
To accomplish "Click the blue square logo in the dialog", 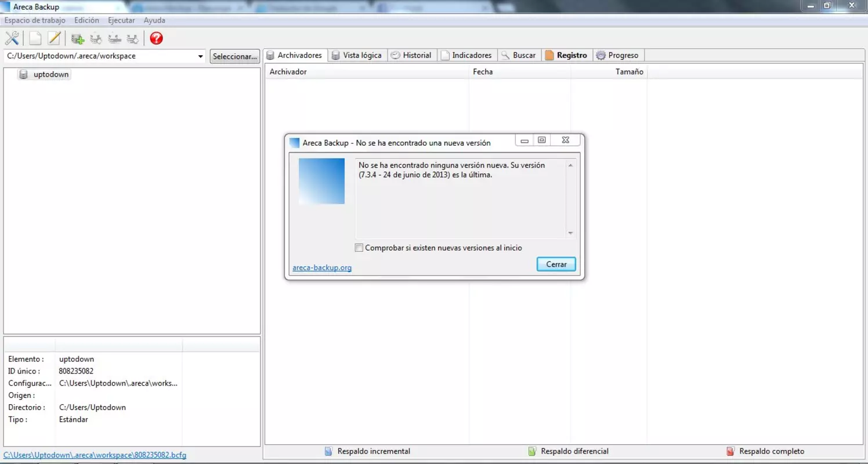I will coord(321,181).
